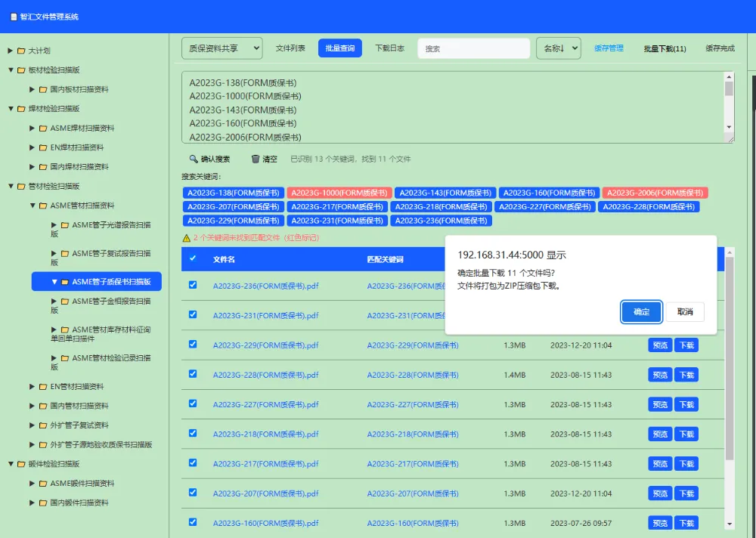Click the A2023G-138 keyword tag
Image resolution: width=756 pixels, height=538 pixels.
pos(234,193)
